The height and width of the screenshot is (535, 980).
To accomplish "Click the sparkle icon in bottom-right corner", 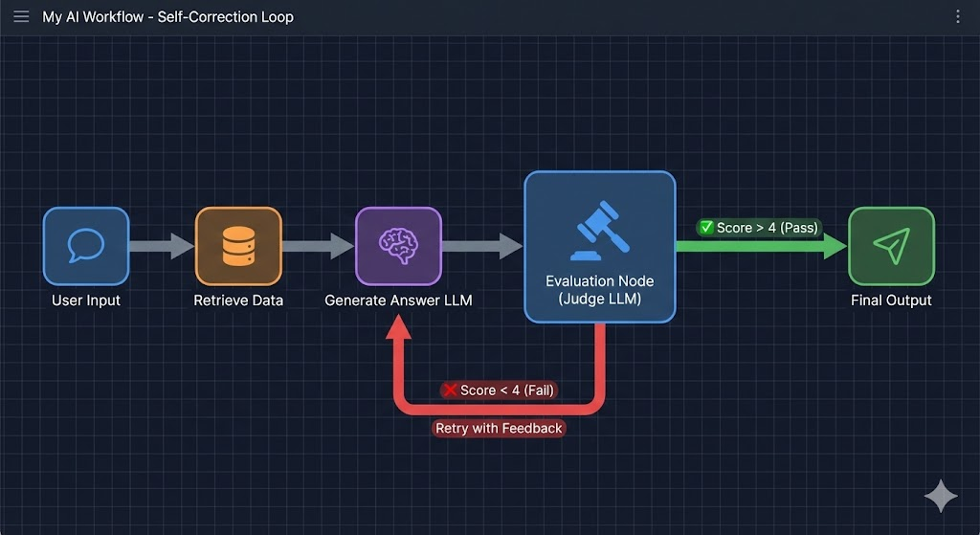I will (941, 497).
